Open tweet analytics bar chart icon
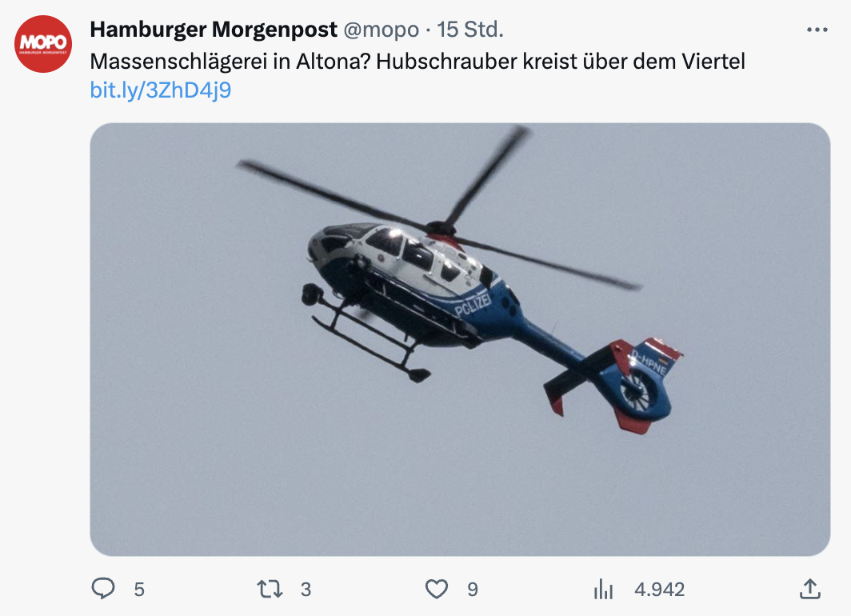The height and width of the screenshot is (616, 851). [603, 589]
